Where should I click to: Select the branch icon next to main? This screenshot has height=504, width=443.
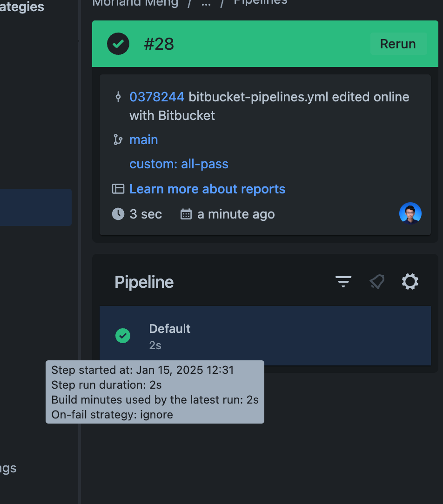coord(118,139)
